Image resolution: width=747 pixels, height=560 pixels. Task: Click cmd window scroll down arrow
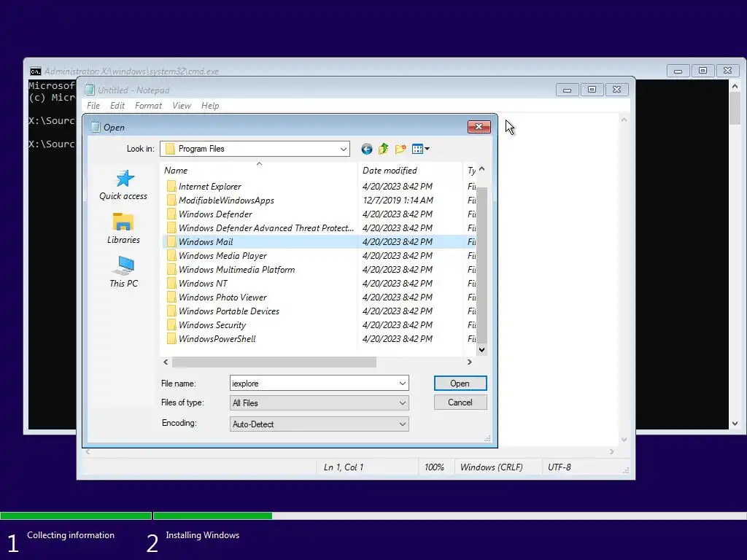point(735,424)
